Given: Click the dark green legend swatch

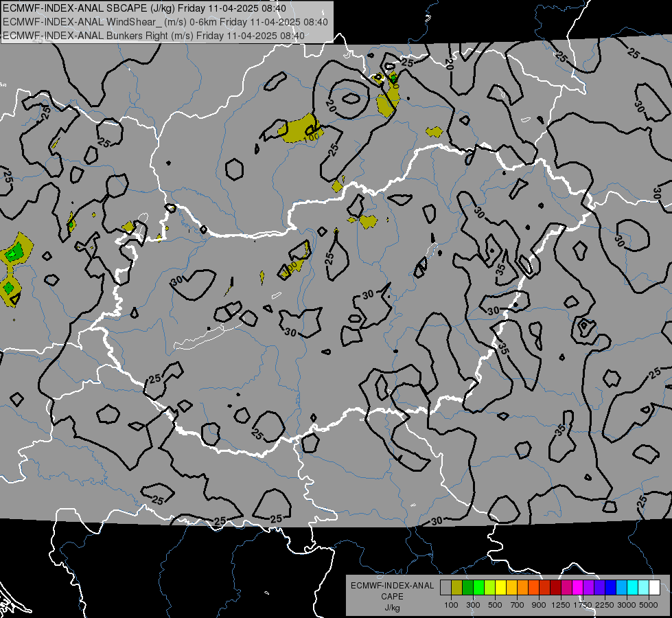Looking at the screenshot, I should [x=467, y=588].
